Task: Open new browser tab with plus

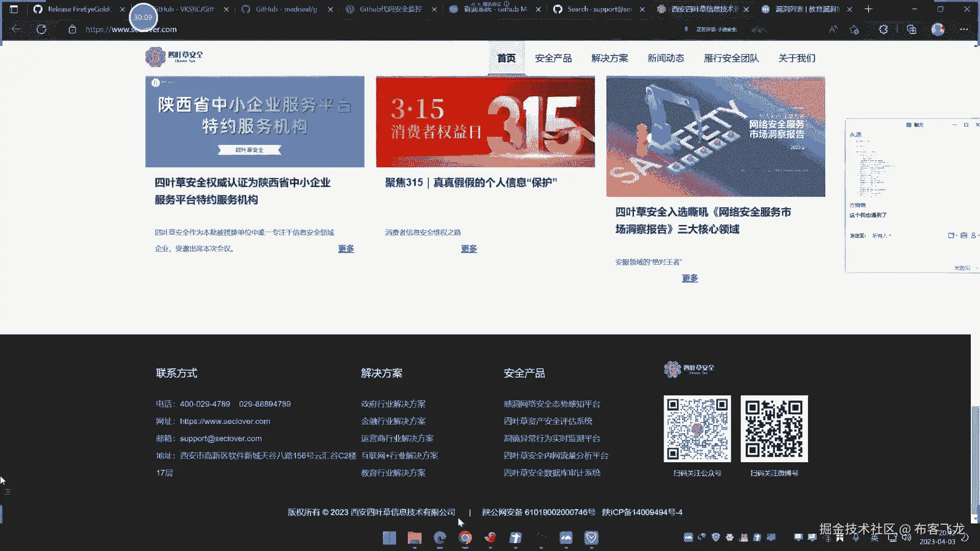Action: [868, 9]
